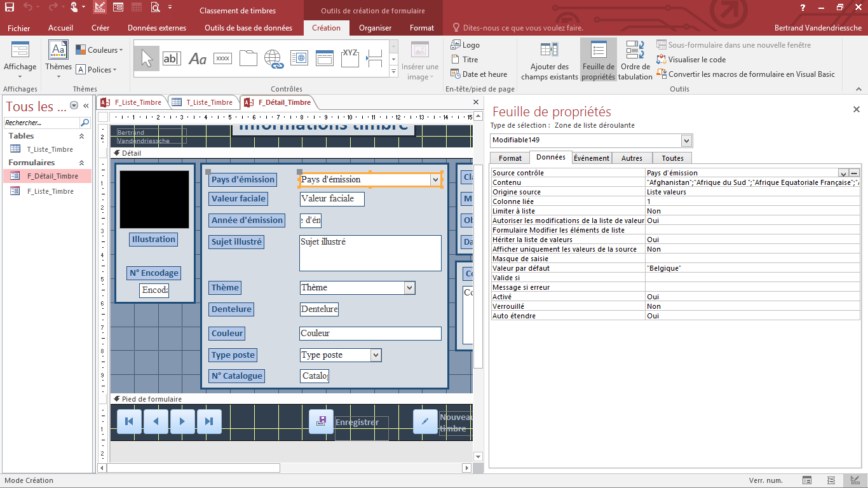Click the touch/mouse mode icon in title bar
868x488 pixels.
pos(74,8)
